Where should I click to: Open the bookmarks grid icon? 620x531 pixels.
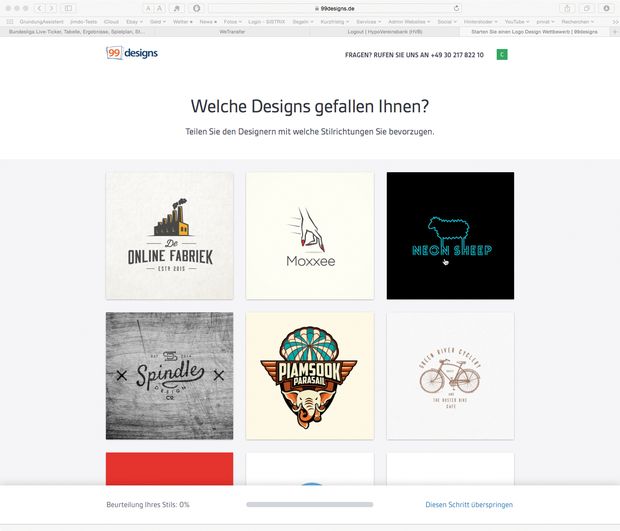[10, 22]
